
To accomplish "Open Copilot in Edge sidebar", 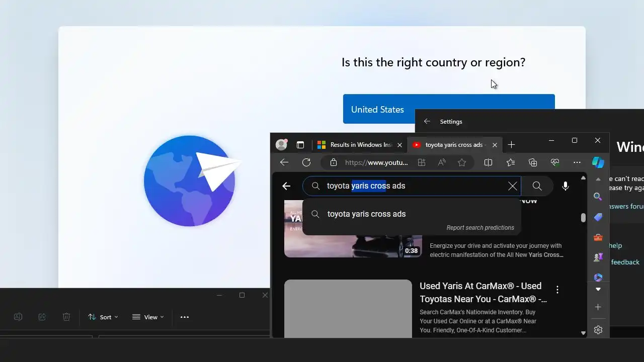I will (x=598, y=162).
